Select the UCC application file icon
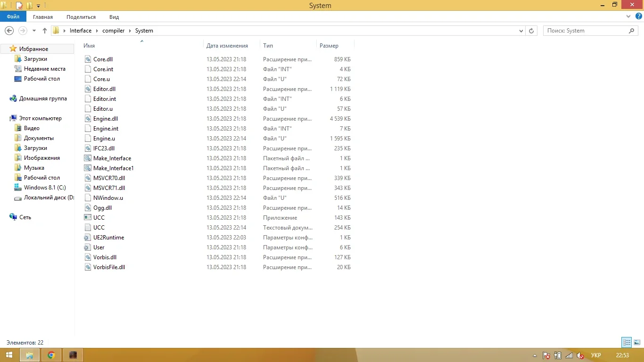644x362 pixels. (87, 218)
